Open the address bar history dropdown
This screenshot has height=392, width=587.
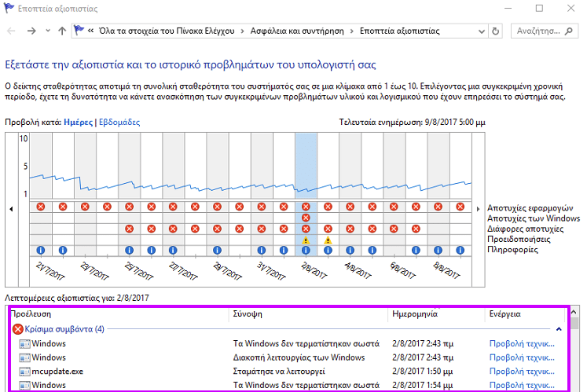click(x=482, y=31)
